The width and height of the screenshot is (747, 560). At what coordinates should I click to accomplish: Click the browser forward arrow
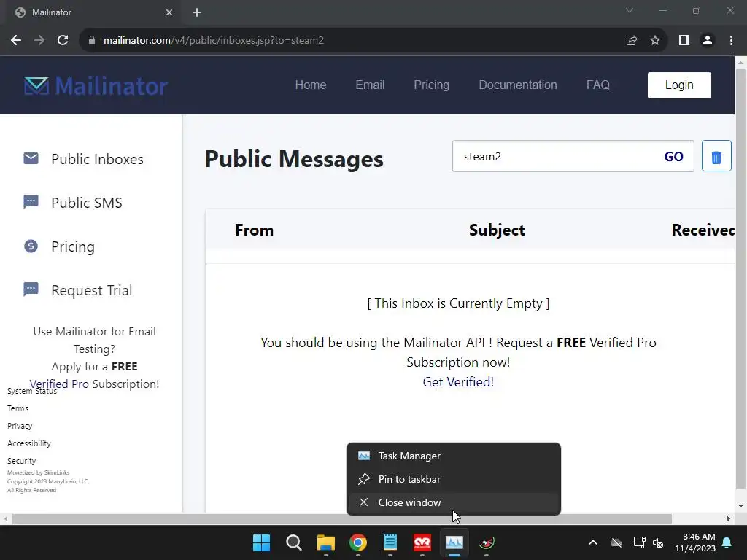point(39,41)
